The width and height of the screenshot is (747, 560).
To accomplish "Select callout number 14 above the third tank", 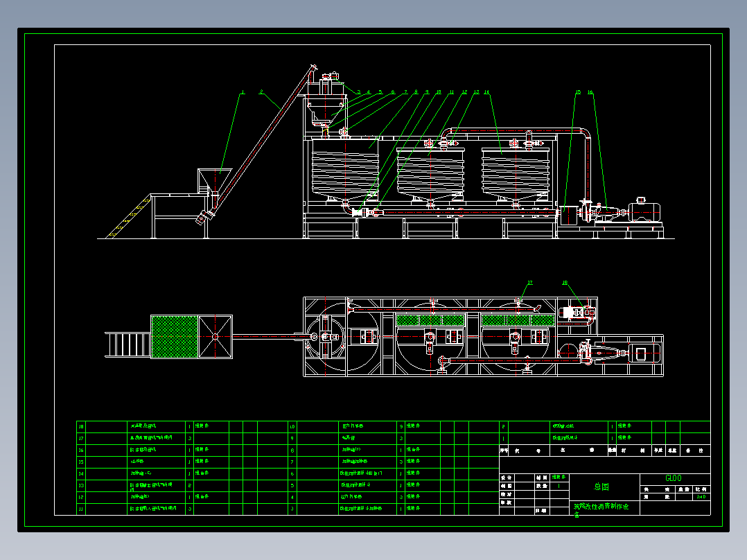I will point(486,92).
